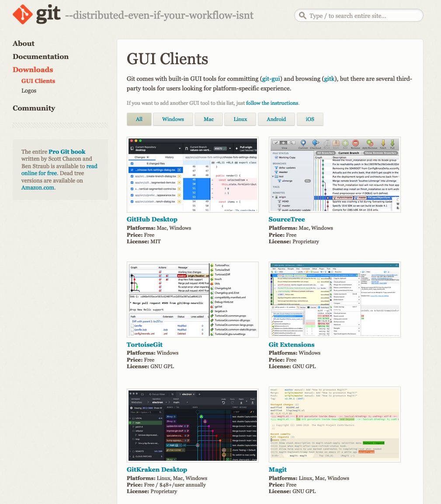This screenshot has height=504, width=441.
Task: Click the search magnifier icon
Action: 302,15
